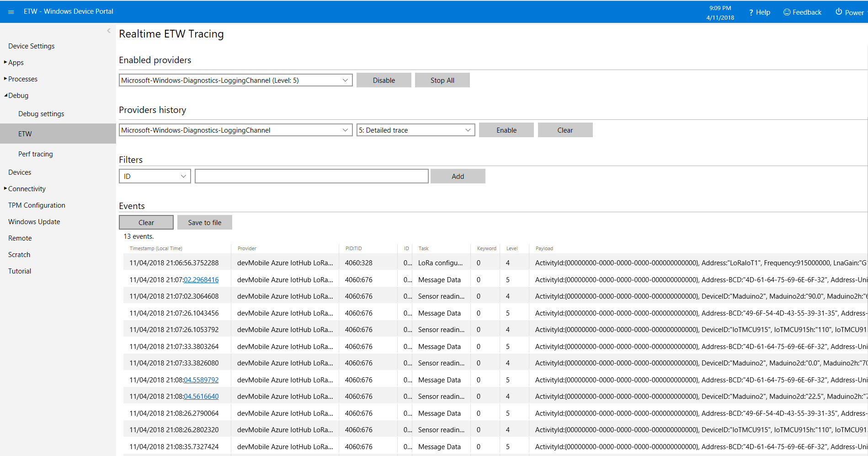Collapse the Debug tree node
The height and width of the screenshot is (456, 868).
pos(5,95)
